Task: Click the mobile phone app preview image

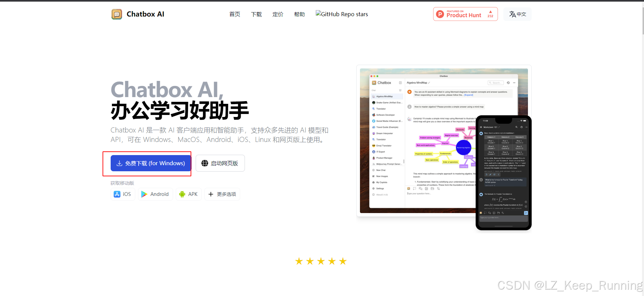Action: [504, 173]
